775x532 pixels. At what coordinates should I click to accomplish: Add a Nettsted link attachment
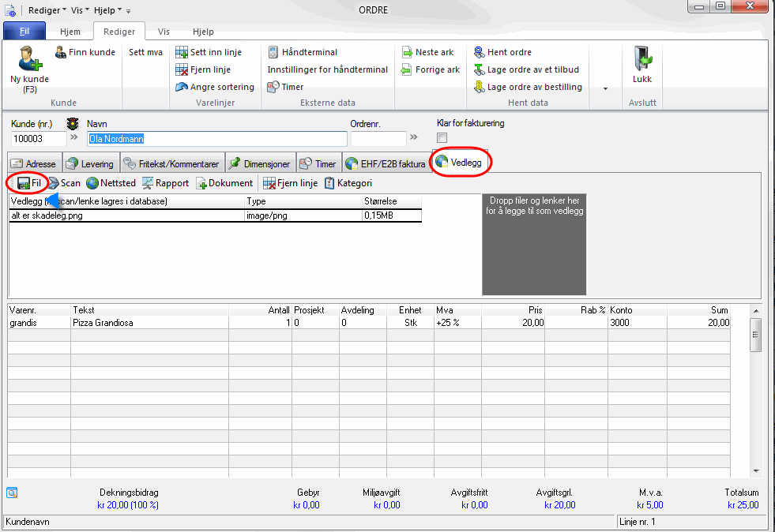111,183
